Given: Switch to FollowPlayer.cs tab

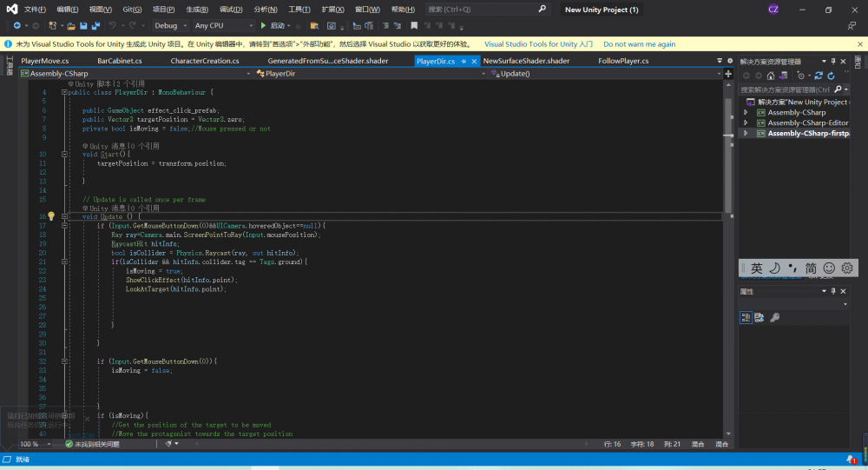Looking at the screenshot, I should click(623, 61).
